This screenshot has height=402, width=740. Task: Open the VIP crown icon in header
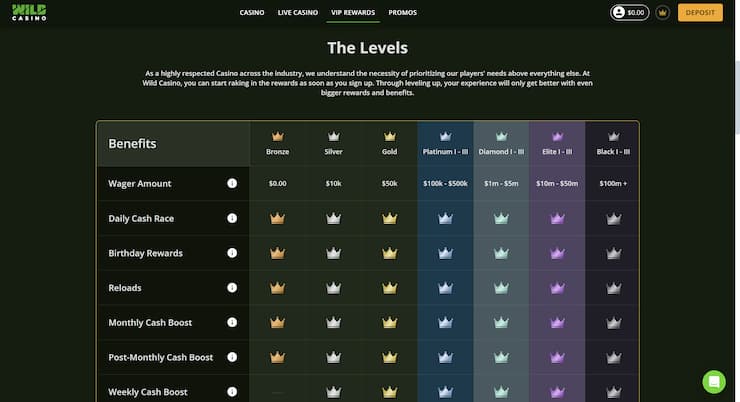click(663, 13)
